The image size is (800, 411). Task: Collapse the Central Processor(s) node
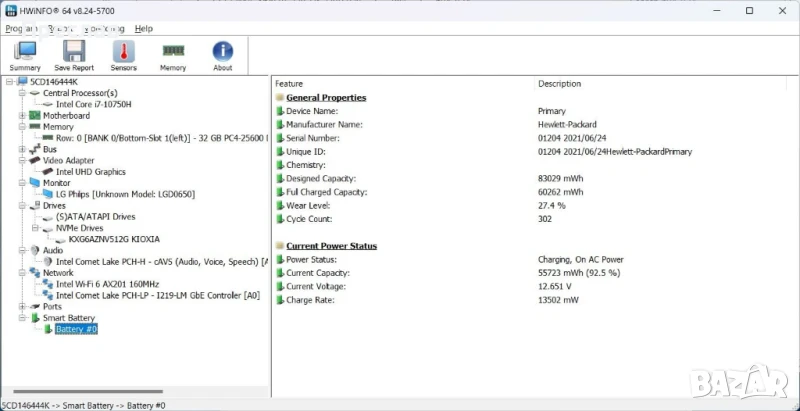point(22,93)
